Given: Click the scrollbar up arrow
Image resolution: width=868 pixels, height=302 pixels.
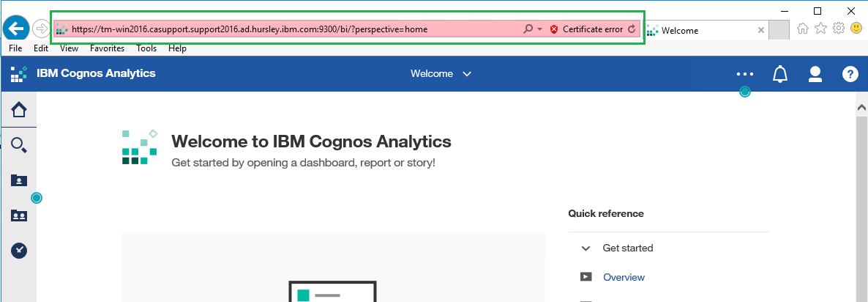Looking at the screenshot, I should [x=861, y=107].
